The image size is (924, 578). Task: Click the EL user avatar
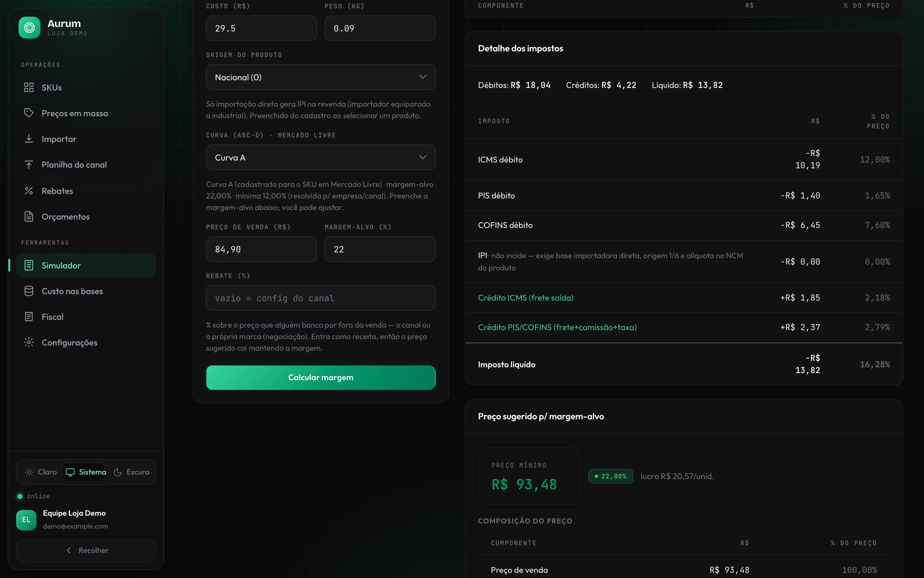click(x=26, y=520)
